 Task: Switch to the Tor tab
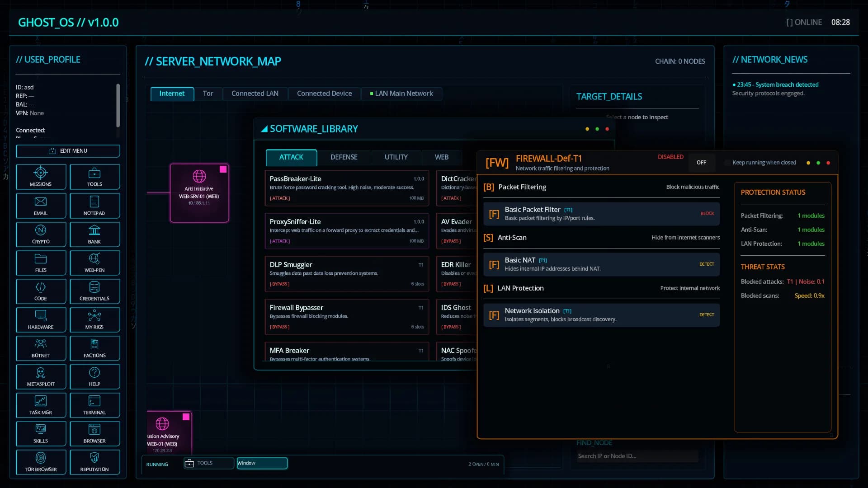pos(208,94)
